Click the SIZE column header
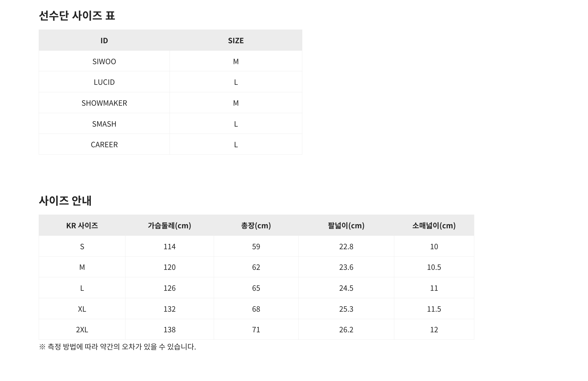 236,40
